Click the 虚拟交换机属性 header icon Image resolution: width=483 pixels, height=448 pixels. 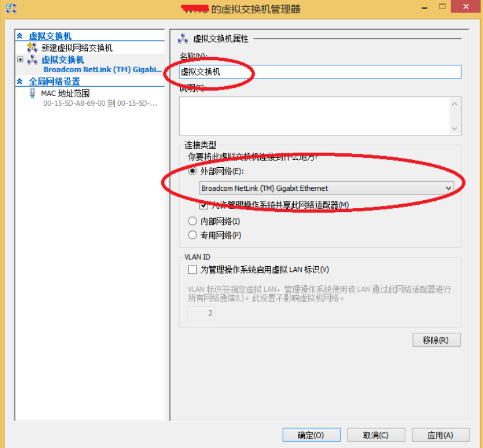tap(183, 39)
